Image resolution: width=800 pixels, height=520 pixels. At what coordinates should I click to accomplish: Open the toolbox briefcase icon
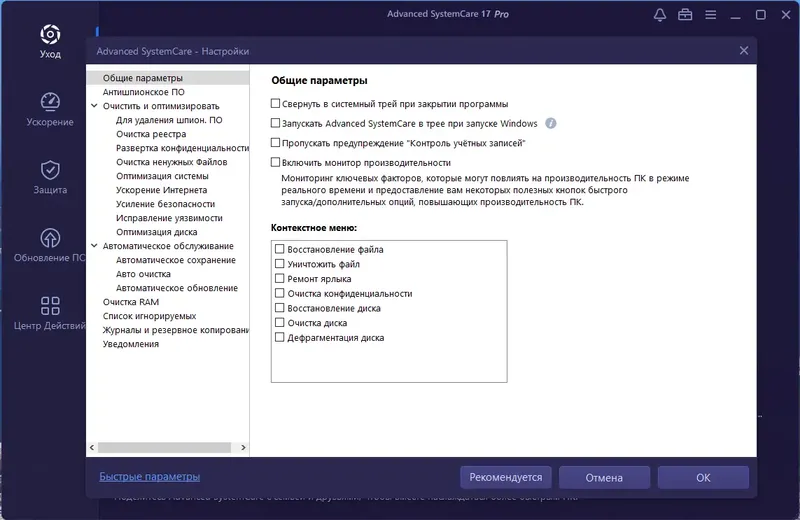click(685, 15)
